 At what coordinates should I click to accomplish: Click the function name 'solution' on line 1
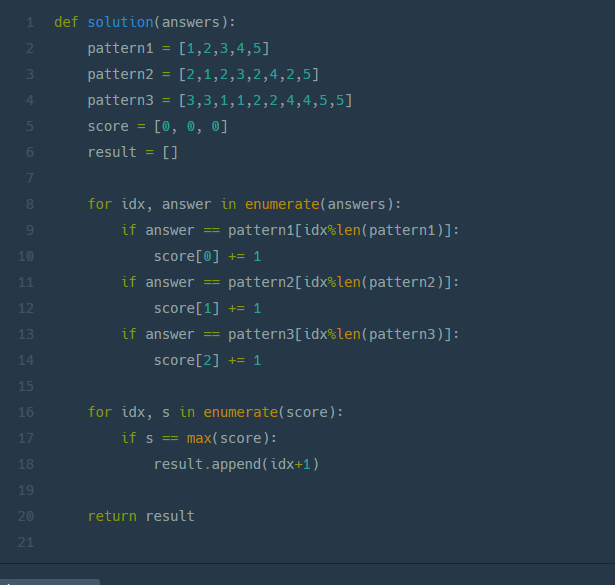120,22
